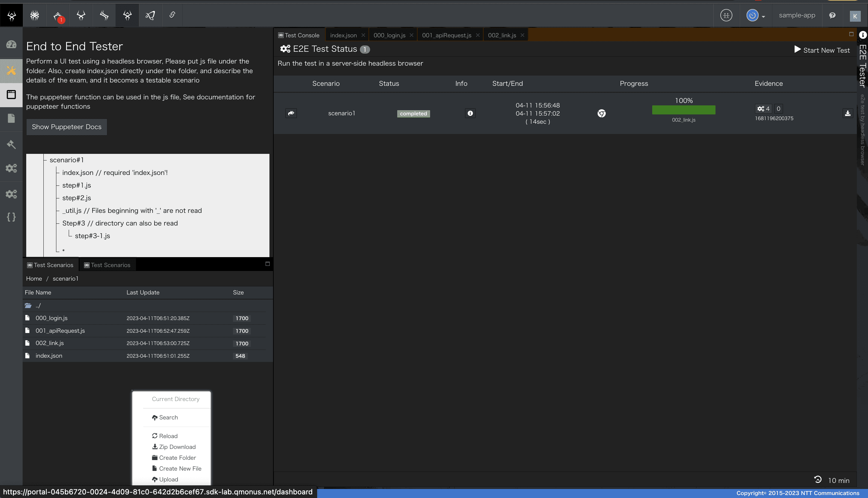868x498 pixels.
Task: Open index.json in file list
Action: click(x=49, y=356)
